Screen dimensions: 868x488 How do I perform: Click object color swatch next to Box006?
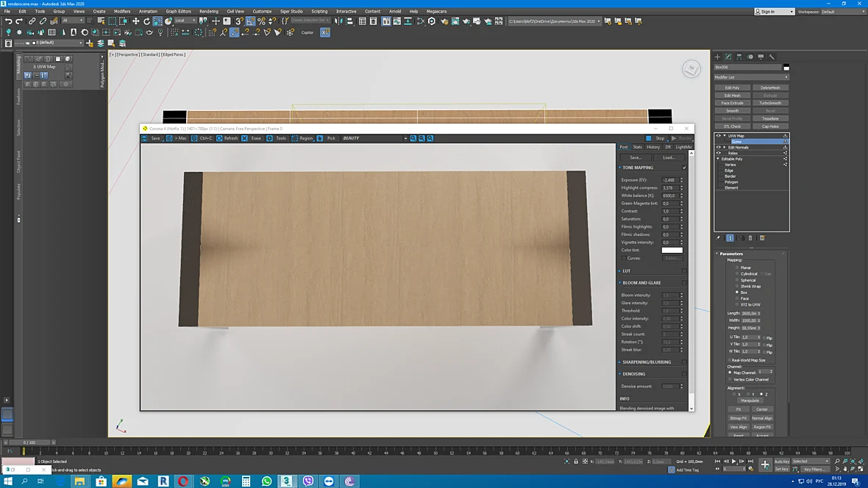[x=786, y=68]
